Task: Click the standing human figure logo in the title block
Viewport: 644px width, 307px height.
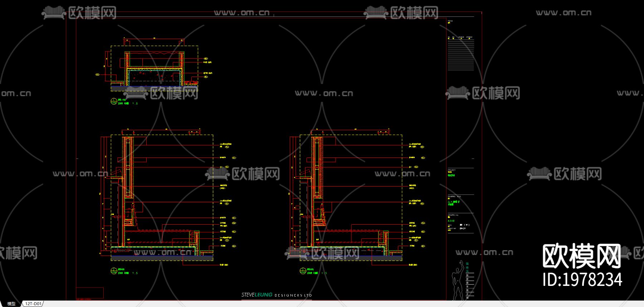Action: pyautogui.click(x=458, y=280)
